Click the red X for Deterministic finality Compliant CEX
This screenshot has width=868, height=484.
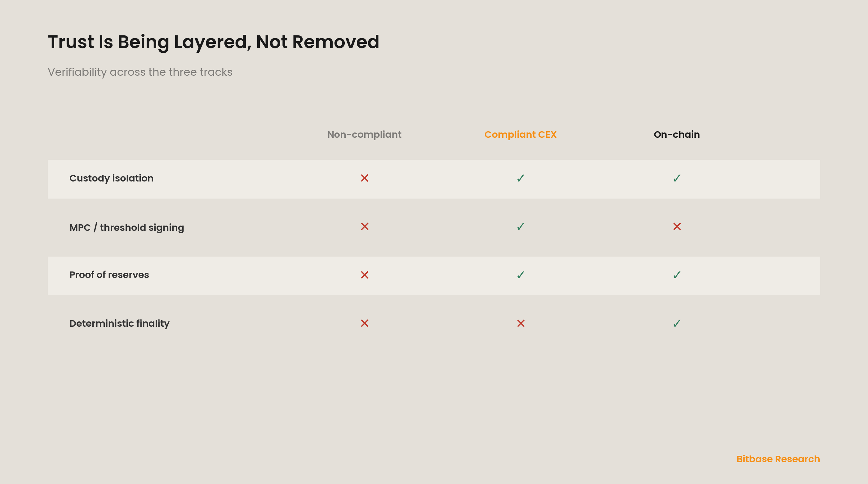[520, 323]
